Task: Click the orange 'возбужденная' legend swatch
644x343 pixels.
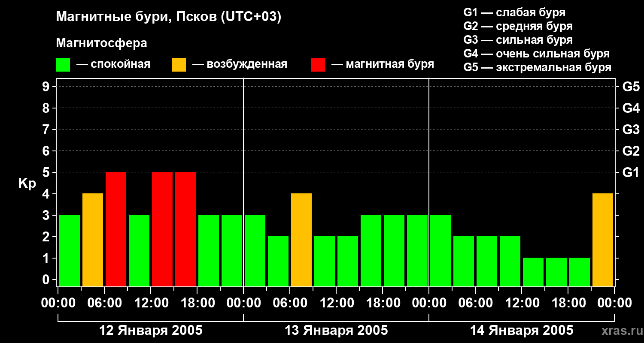Action: click(179, 65)
